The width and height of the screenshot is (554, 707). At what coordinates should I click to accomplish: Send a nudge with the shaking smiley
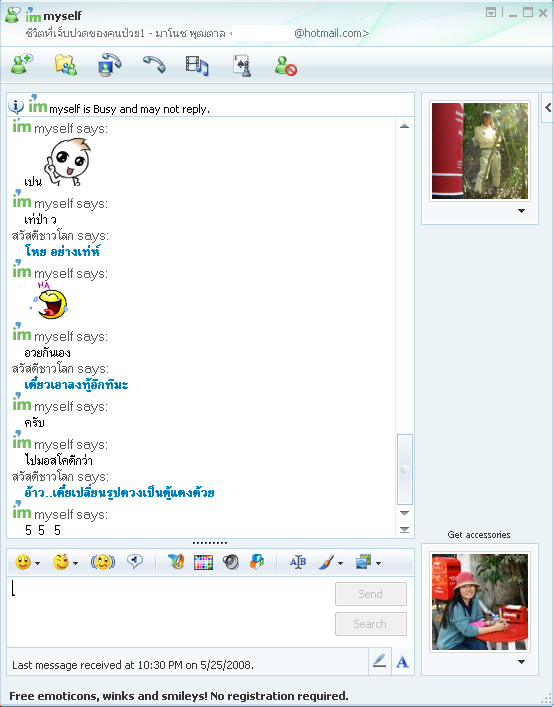click(103, 562)
